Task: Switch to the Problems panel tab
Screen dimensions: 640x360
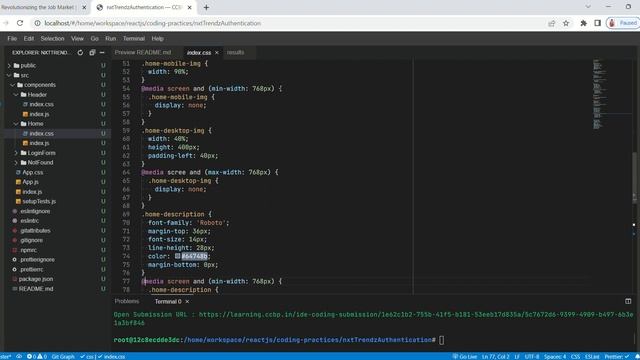Action: tap(127, 302)
